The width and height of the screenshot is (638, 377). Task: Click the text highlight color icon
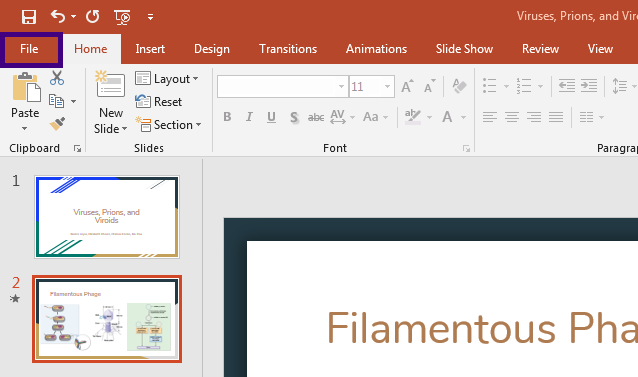413,117
